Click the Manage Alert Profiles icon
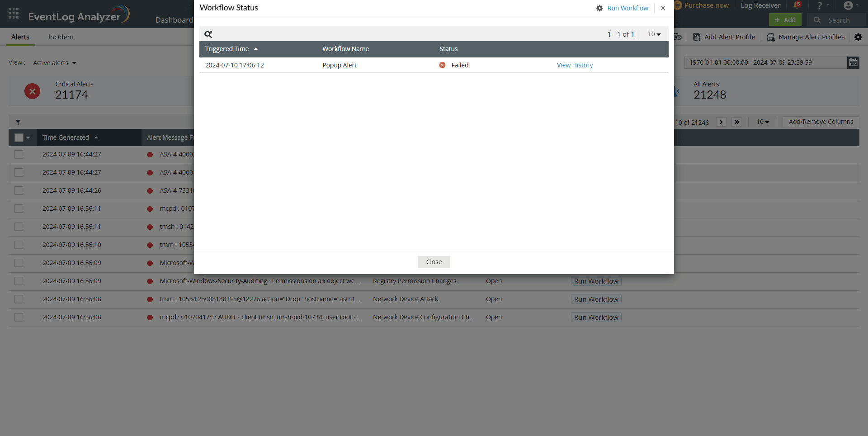Screen dimensions: 868x436 pyautogui.click(x=770, y=37)
